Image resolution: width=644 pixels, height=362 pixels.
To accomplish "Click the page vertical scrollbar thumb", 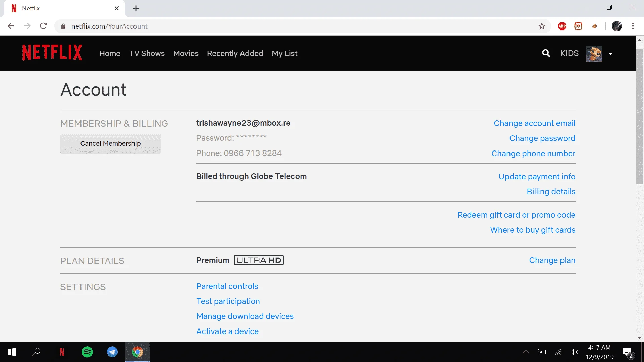I will (640, 117).
